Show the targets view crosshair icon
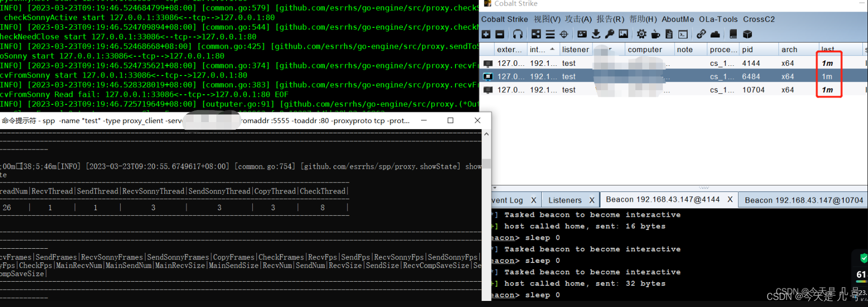This screenshot has width=868, height=307. point(564,34)
